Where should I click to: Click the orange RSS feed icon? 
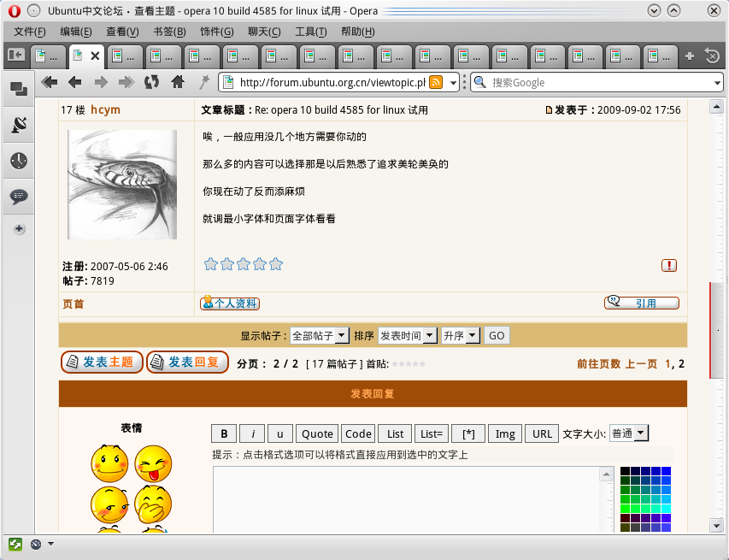[x=436, y=82]
